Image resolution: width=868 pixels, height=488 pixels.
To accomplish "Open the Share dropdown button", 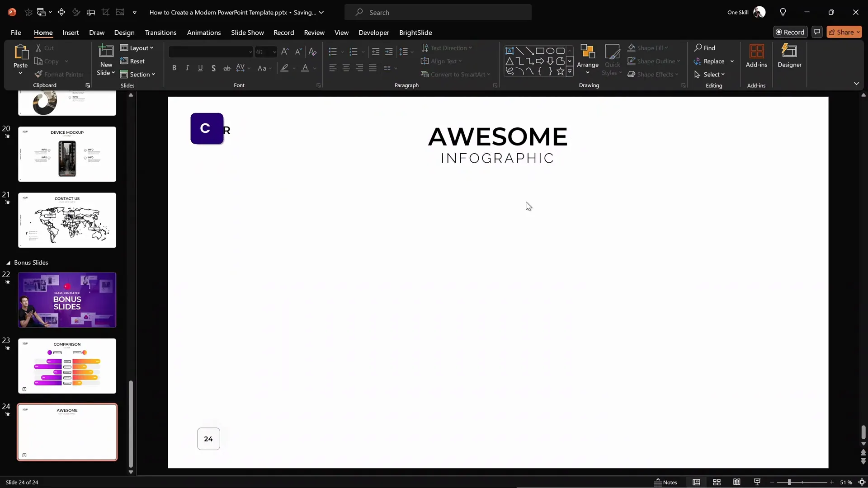I will [x=844, y=32].
